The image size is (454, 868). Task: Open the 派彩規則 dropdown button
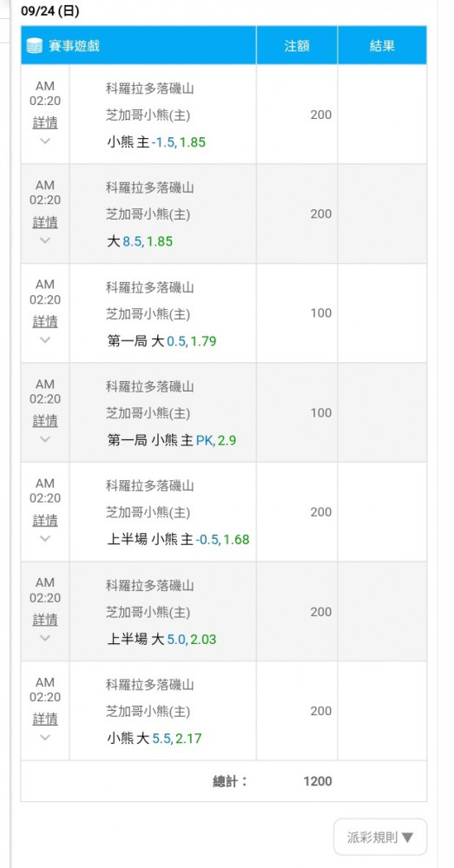(x=380, y=837)
